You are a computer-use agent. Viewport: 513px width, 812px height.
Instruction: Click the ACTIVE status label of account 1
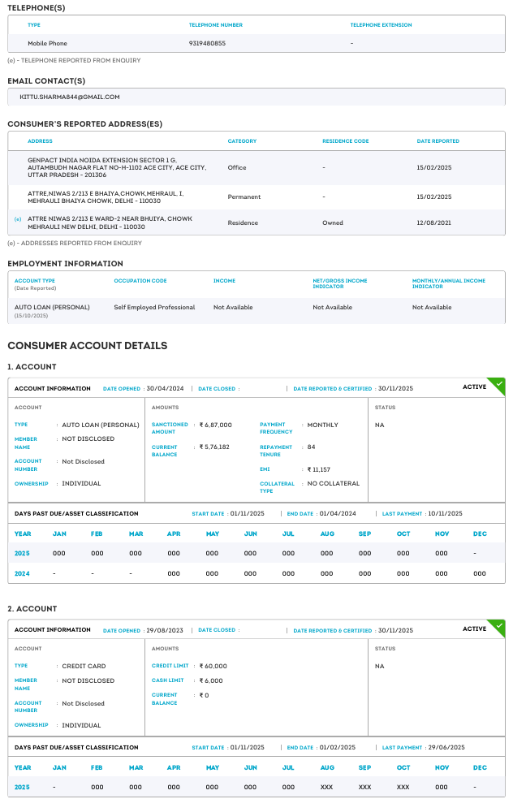[x=474, y=387]
